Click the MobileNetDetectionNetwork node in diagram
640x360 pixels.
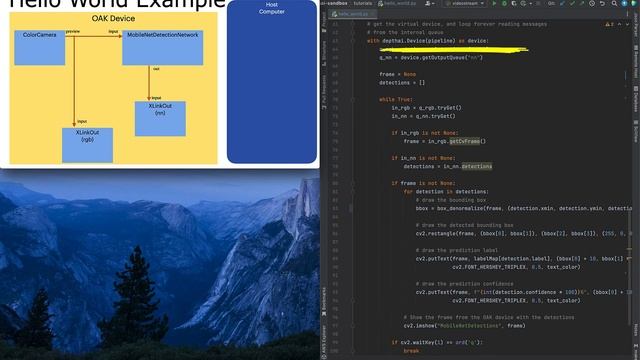[x=162, y=48]
